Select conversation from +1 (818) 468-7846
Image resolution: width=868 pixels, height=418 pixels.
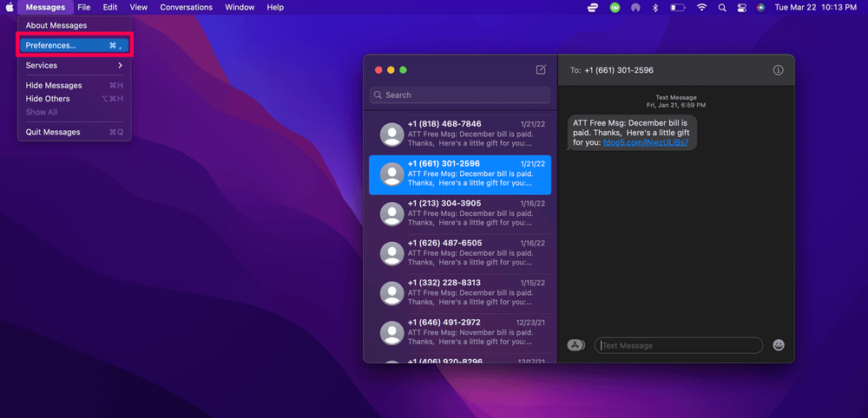click(460, 134)
